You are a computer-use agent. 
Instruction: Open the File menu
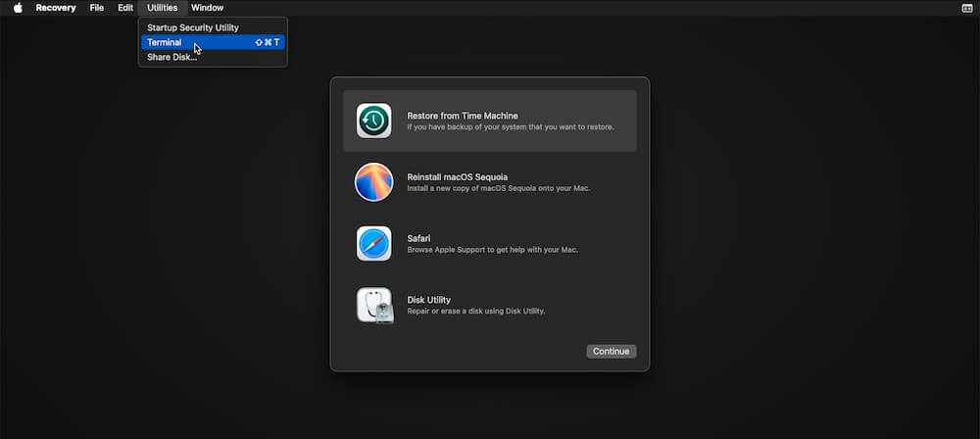point(97,8)
